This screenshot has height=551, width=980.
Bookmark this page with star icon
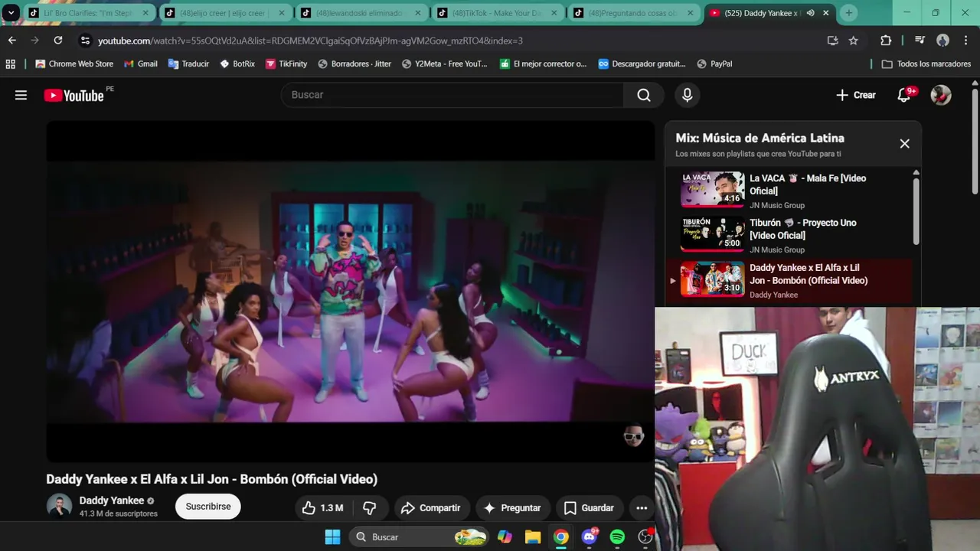854,41
